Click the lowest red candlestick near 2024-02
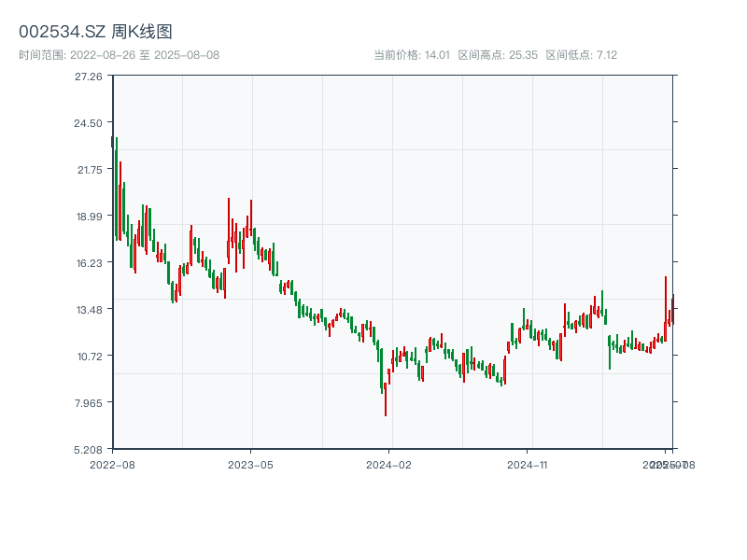The image size is (747, 560). [x=386, y=399]
